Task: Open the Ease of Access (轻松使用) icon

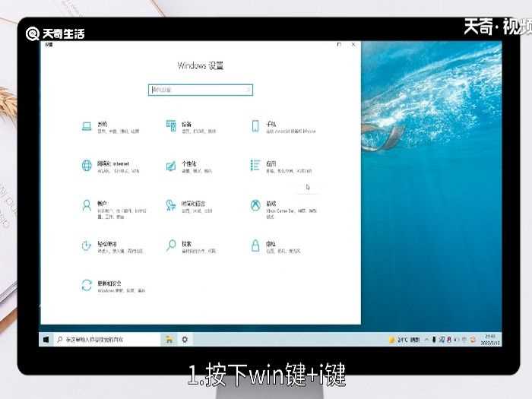Action: point(86,245)
